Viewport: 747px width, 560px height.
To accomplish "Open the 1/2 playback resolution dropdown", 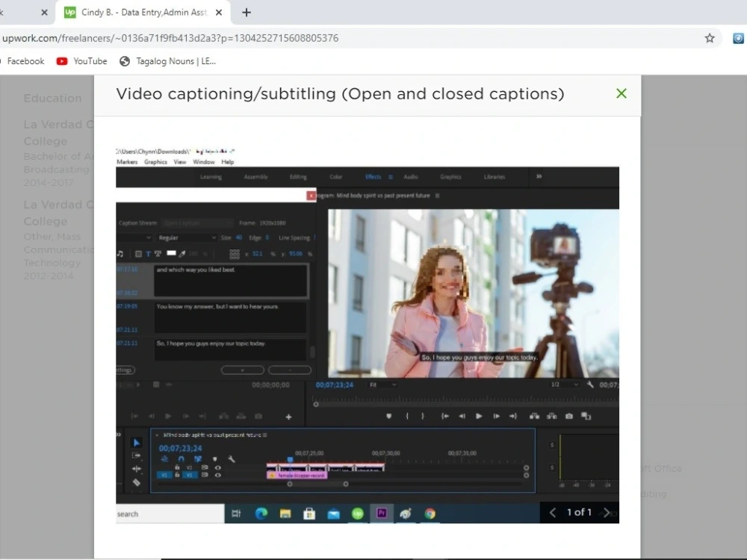I will coord(564,385).
